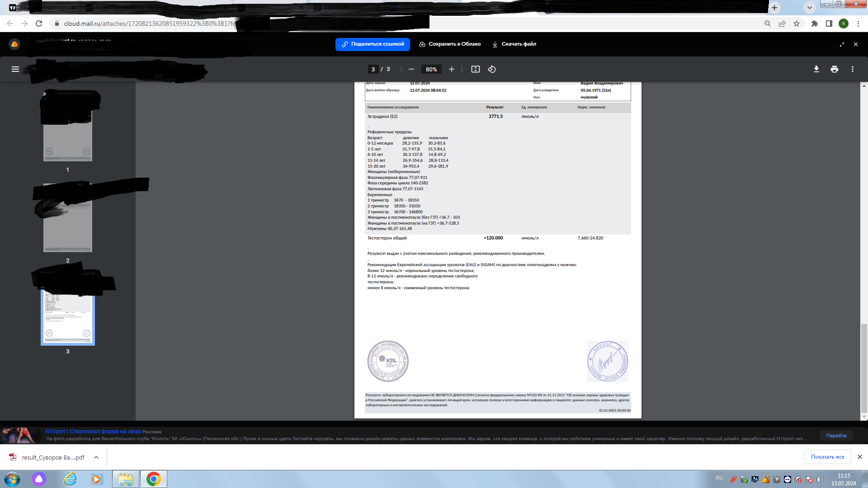Viewport: 868px width, 488px height.
Task: Click Показать все downloads button
Action: point(827,457)
